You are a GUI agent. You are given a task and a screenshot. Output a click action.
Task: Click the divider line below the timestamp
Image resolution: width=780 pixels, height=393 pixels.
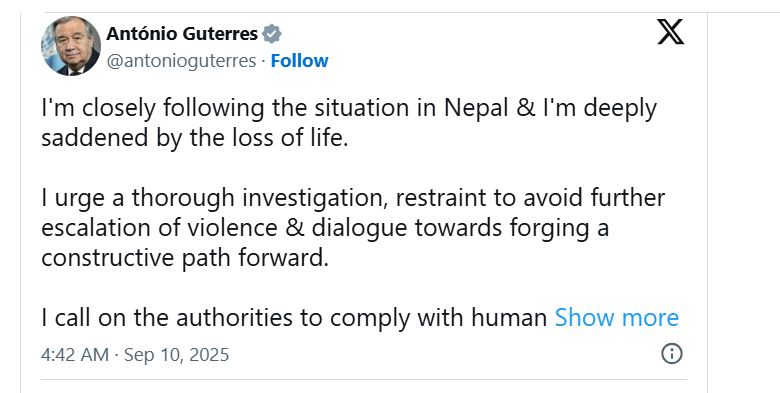[x=364, y=380]
